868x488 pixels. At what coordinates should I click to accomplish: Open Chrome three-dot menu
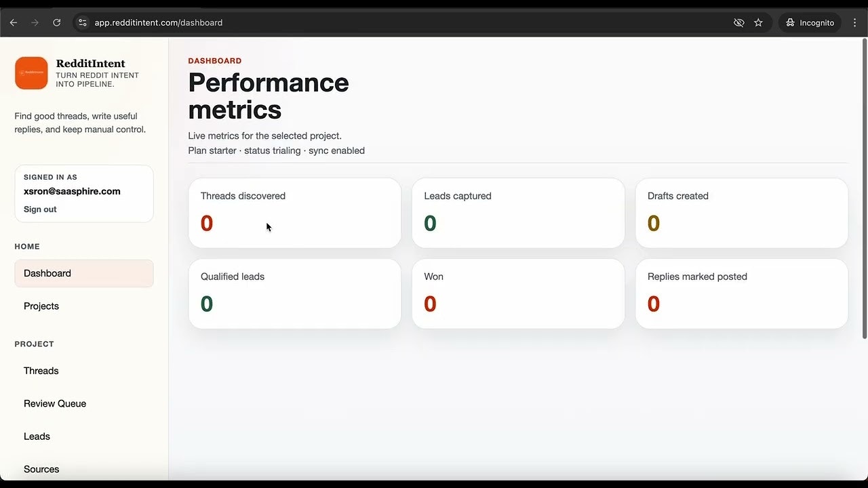[854, 22]
